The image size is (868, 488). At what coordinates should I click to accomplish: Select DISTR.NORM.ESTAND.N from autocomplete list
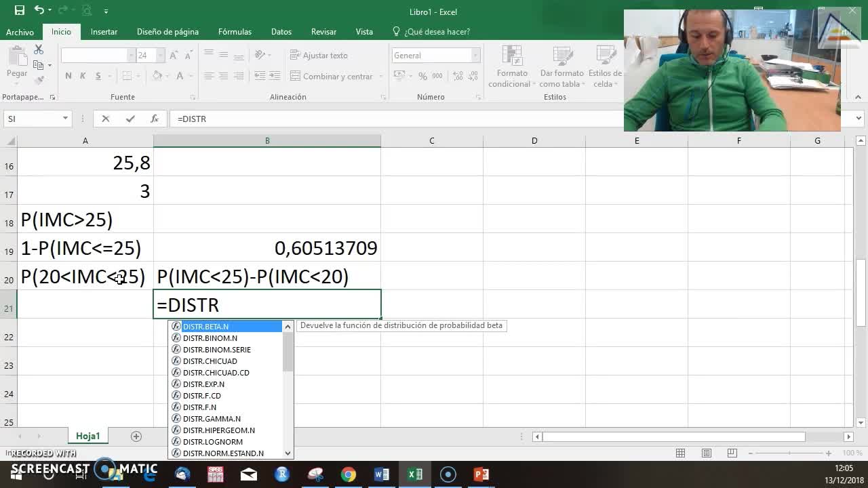point(226,453)
